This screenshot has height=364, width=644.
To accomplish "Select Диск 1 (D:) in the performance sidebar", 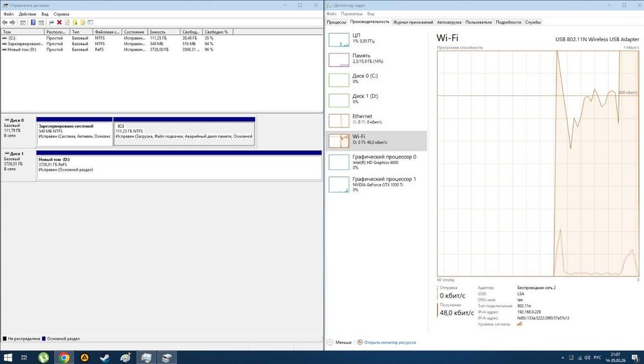I will 376,100.
